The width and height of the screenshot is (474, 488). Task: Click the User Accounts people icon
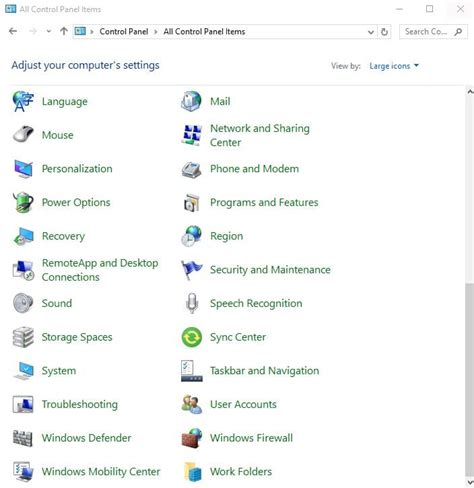click(x=191, y=404)
